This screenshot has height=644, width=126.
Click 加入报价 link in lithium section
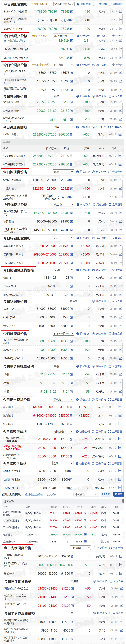pyautogui.click(x=52, y=494)
